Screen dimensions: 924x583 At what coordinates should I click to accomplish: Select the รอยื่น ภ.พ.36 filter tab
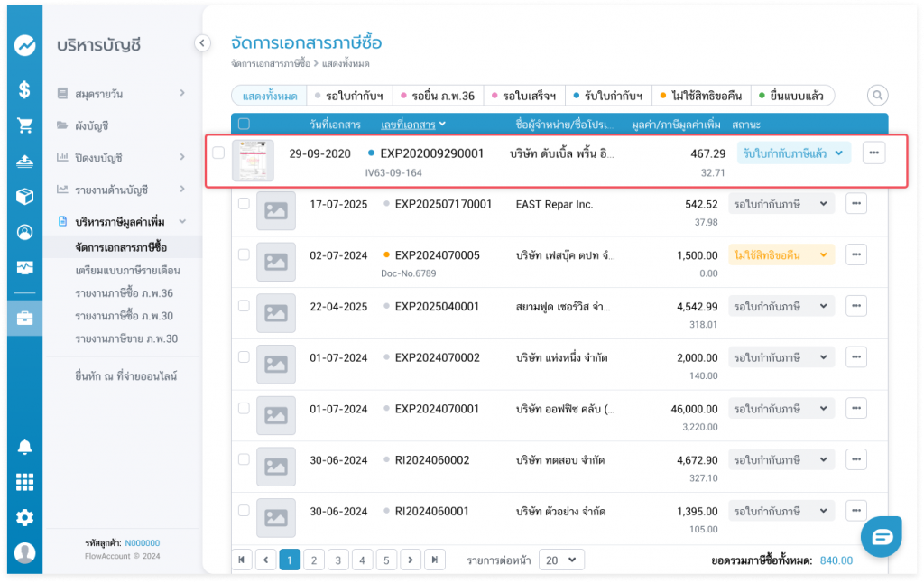(438, 96)
